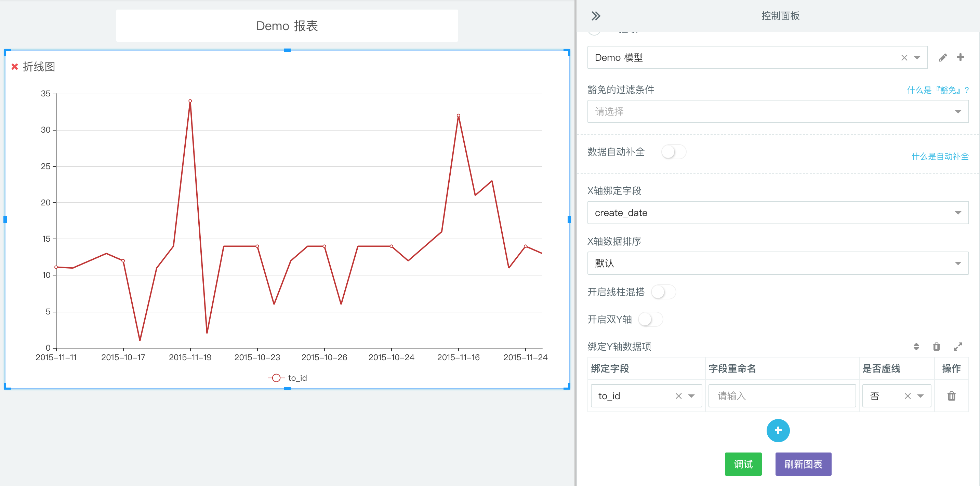The image size is (980, 486).
Task: Toggle 数据自动补全 switch
Action: tap(673, 152)
